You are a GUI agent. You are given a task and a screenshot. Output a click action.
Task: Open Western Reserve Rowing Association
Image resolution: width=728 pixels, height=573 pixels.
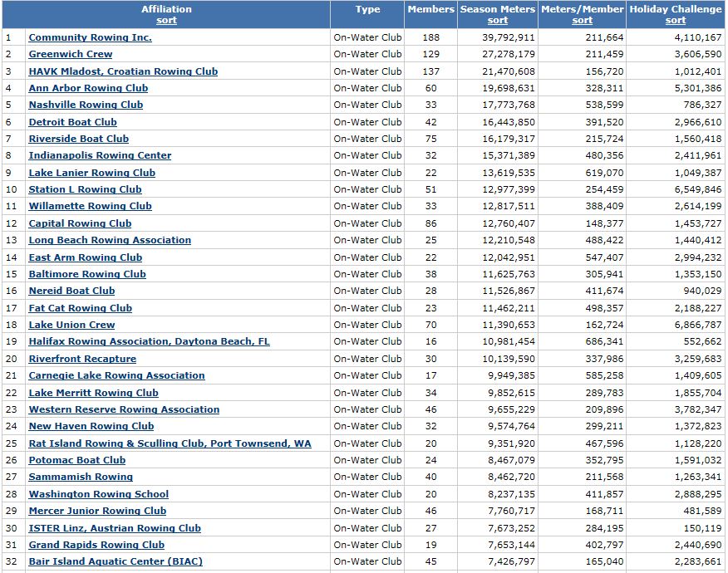(124, 409)
